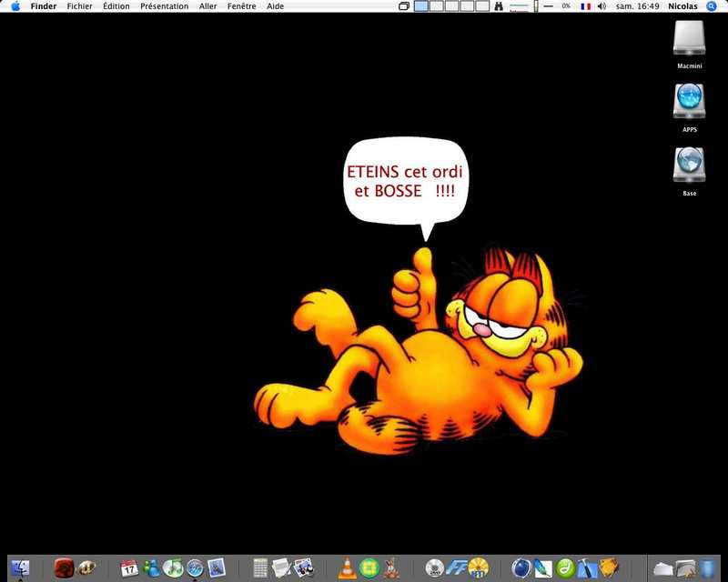The image size is (728, 582).
Task: Open the Édition menu
Action: [116, 6]
